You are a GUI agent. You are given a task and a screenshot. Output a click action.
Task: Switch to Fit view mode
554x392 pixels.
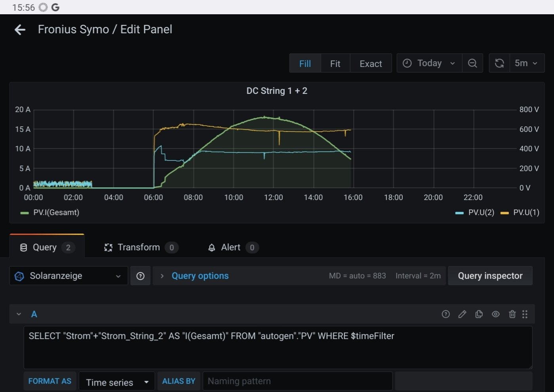pyautogui.click(x=335, y=63)
